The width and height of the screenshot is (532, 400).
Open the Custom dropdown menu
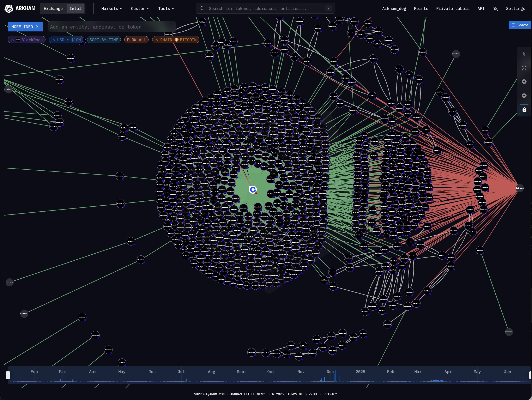pyautogui.click(x=140, y=9)
